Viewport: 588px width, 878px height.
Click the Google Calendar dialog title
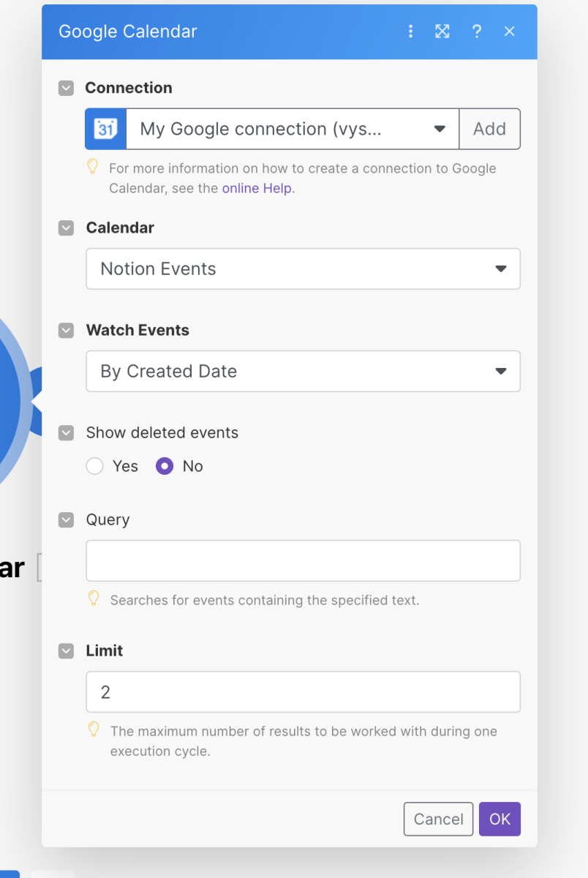(x=128, y=31)
